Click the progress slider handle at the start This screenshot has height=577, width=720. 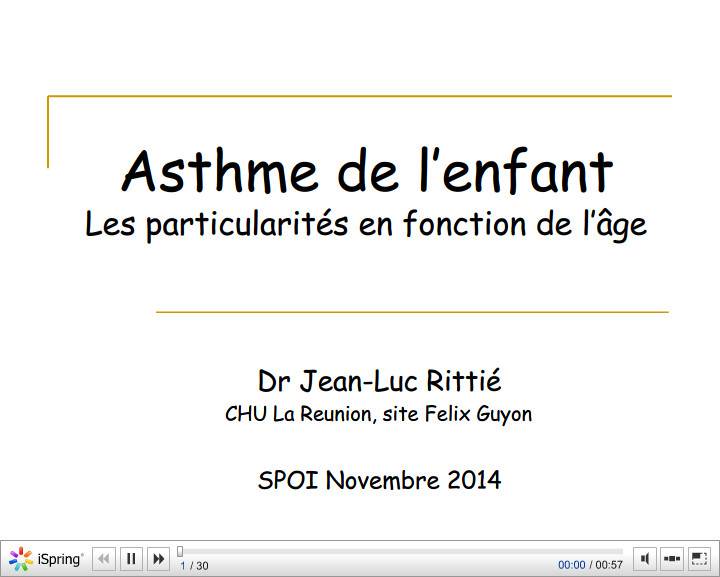(x=180, y=551)
